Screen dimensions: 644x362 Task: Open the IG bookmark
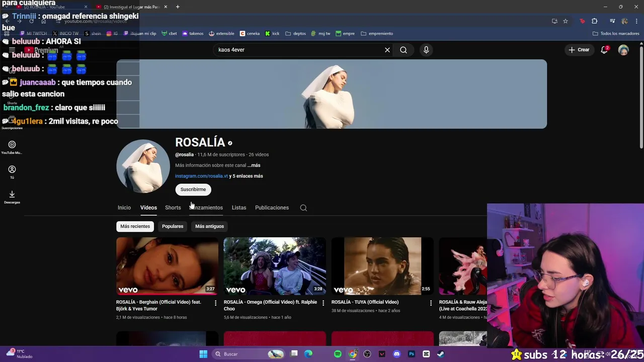pos(112,34)
